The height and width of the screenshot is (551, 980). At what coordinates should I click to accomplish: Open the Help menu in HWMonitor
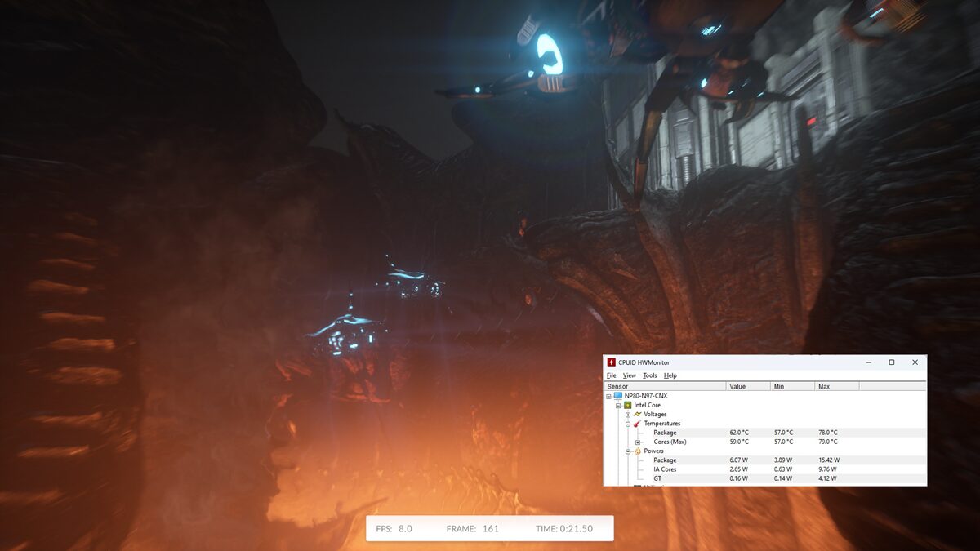point(670,375)
